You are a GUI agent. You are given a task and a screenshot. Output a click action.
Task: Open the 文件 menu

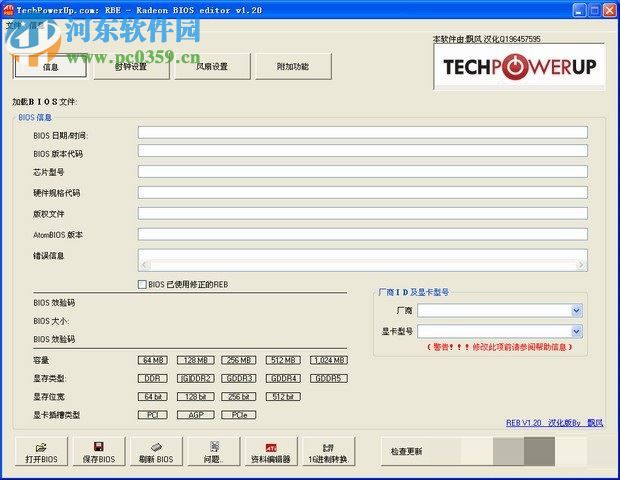tap(13, 25)
